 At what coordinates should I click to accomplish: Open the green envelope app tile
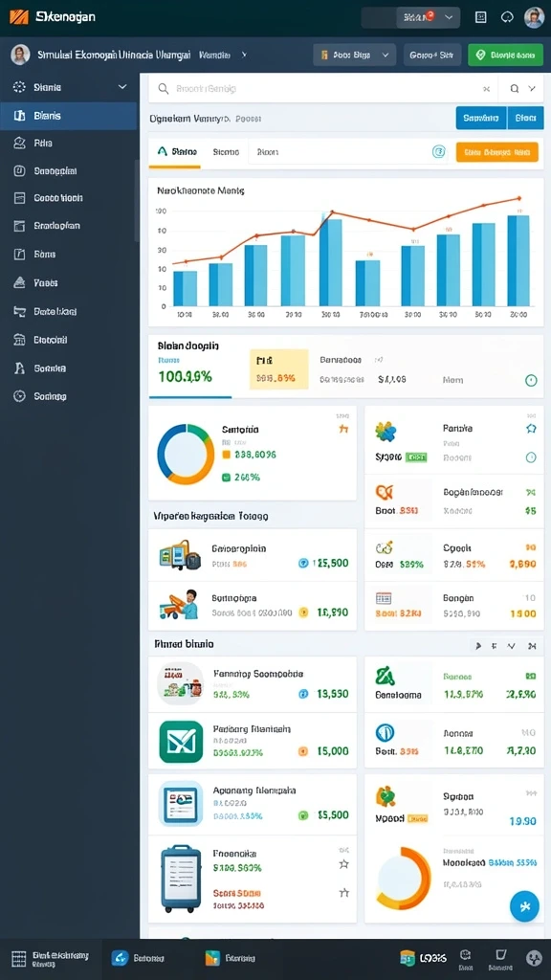pyautogui.click(x=181, y=742)
